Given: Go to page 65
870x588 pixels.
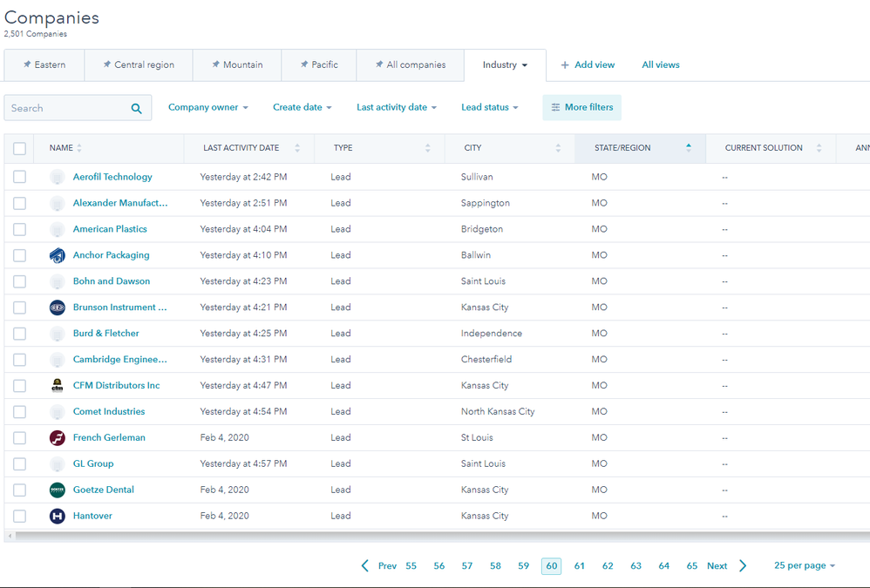Looking at the screenshot, I should 692,566.
